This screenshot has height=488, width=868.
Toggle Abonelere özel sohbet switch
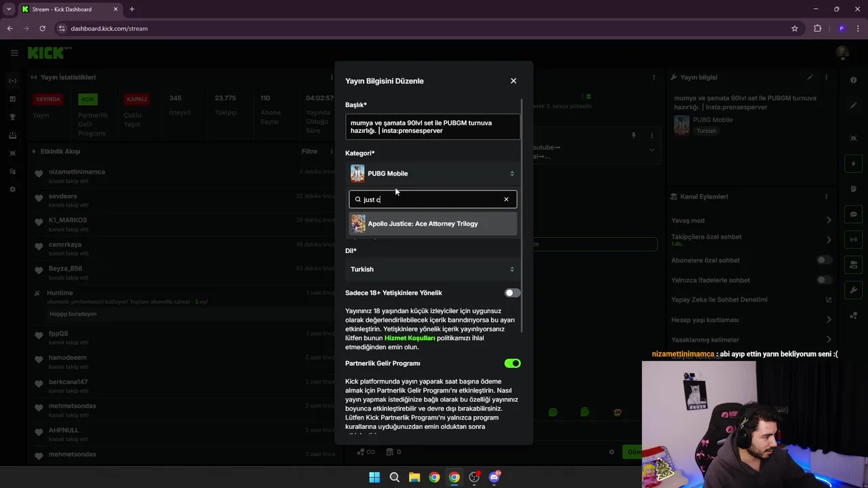click(824, 260)
